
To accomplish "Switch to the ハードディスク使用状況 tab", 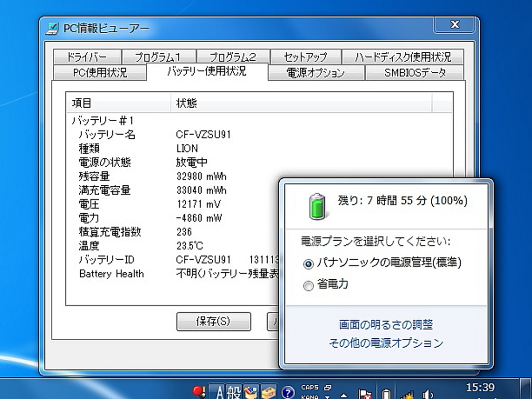I will [x=403, y=57].
